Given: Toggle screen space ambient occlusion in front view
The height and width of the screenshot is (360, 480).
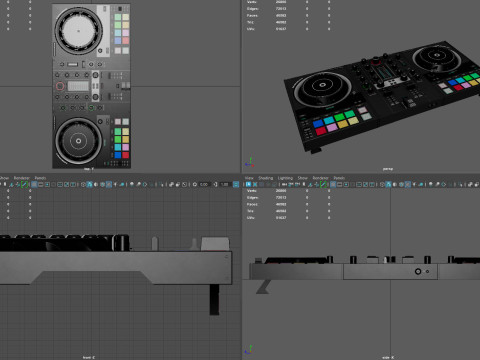Looking at the screenshot, I should pyautogui.click(x=132, y=184).
